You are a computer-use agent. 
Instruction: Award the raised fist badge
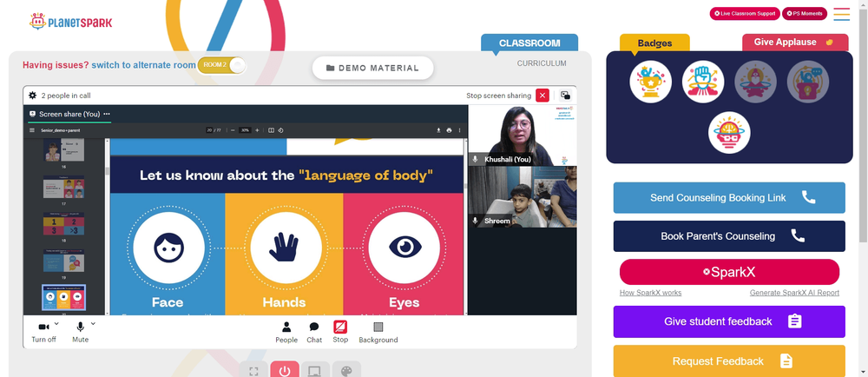click(x=703, y=82)
